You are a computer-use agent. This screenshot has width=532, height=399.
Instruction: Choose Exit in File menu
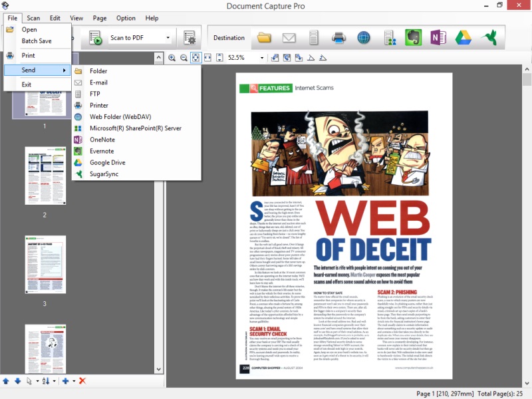click(x=38, y=84)
